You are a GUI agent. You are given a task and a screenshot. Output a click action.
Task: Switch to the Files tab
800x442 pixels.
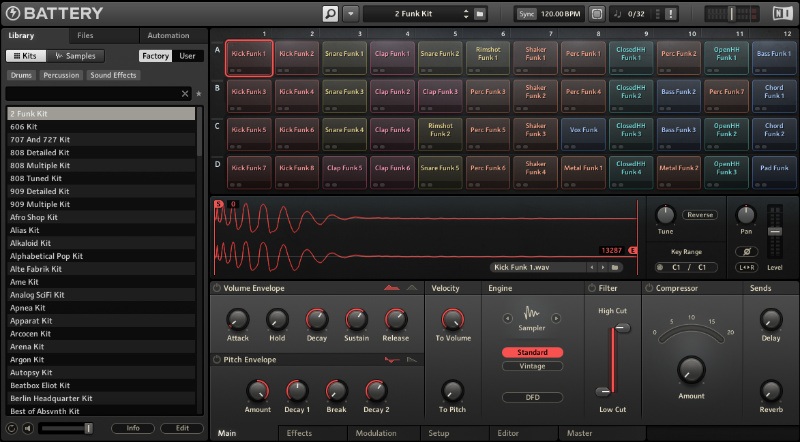pos(85,35)
